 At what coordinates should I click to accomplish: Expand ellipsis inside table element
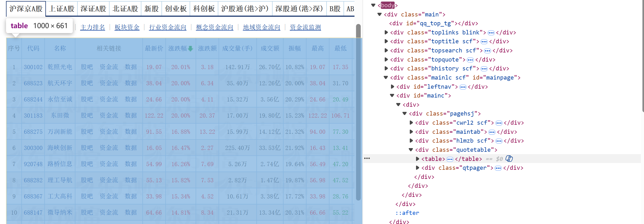tap(450, 159)
